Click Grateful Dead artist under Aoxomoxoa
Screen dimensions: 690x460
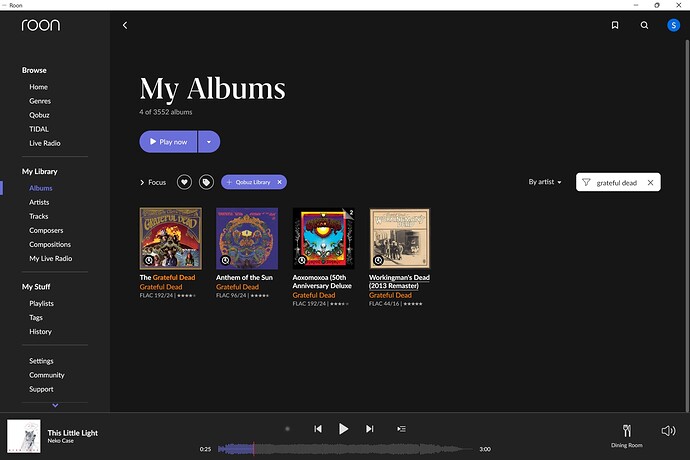314,295
